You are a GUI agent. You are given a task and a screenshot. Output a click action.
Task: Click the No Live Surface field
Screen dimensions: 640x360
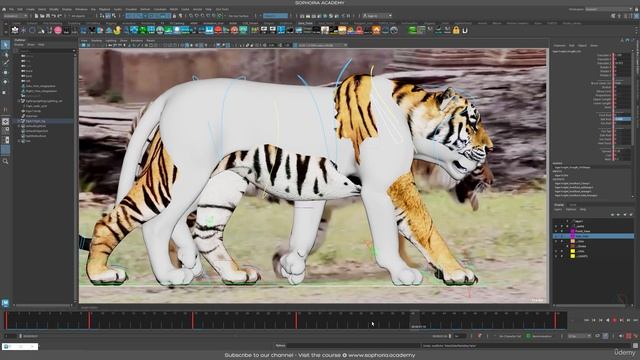(x=240, y=16)
